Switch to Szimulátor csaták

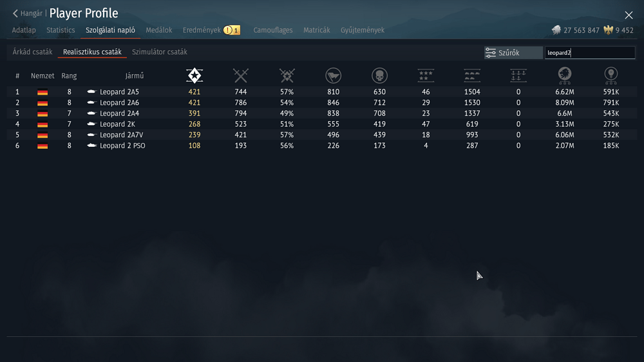coord(159,52)
